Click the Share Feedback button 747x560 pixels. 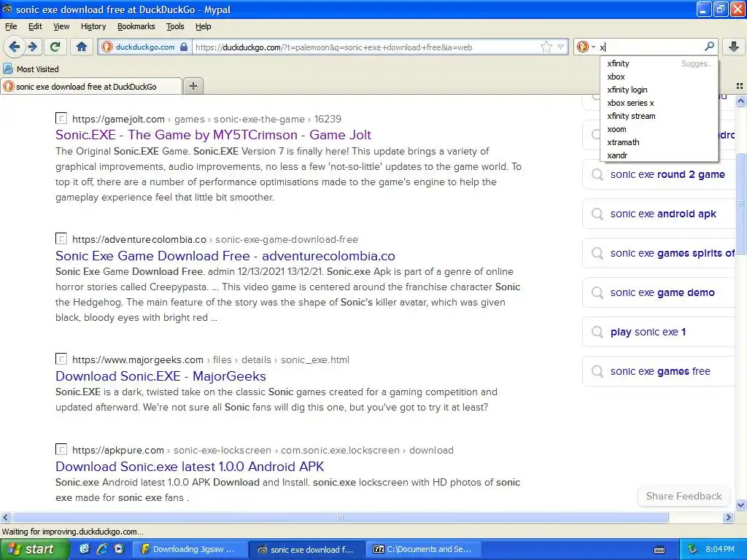tap(684, 496)
